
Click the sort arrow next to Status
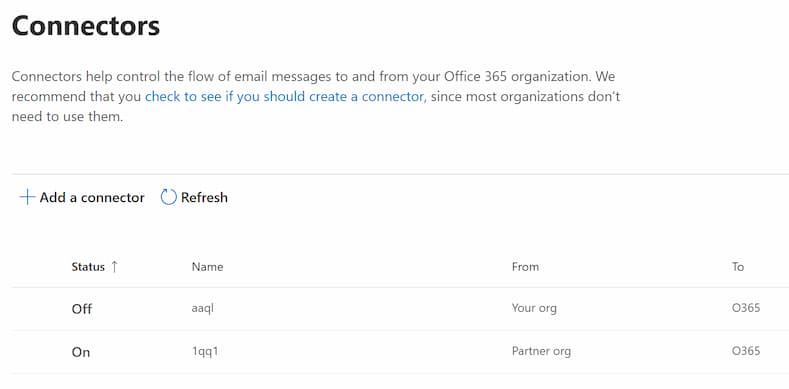(x=114, y=267)
